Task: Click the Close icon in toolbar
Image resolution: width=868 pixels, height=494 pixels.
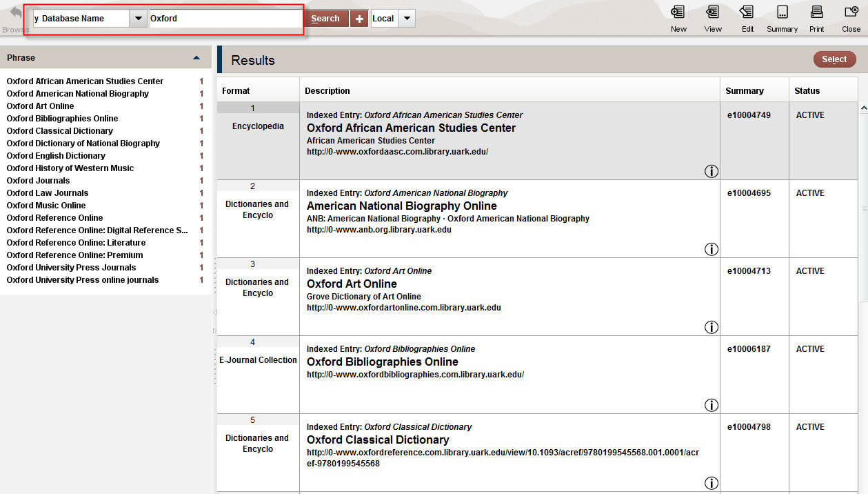Action: pyautogui.click(x=851, y=12)
